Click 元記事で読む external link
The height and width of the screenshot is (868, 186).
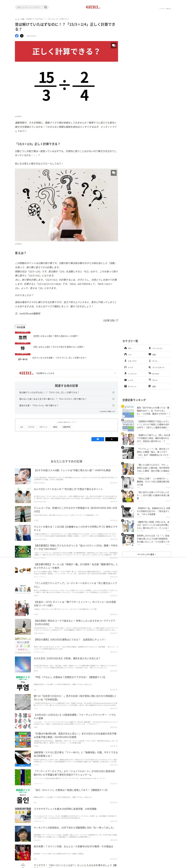[x=110, y=320]
